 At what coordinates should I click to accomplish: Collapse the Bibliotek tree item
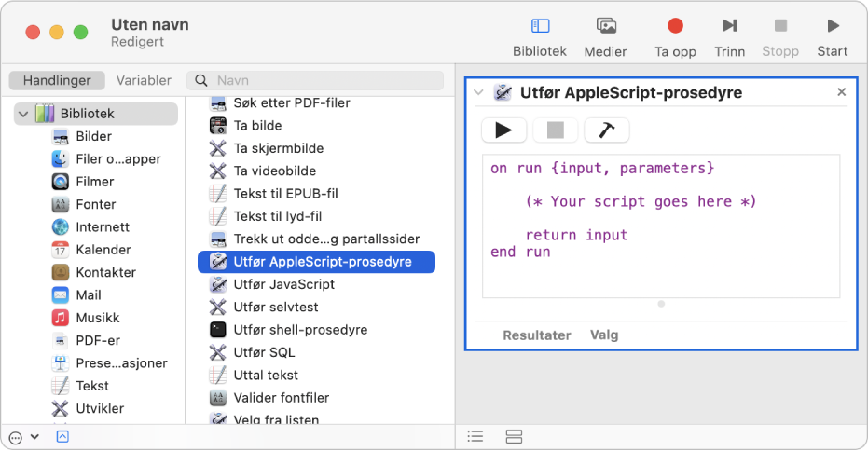(x=22, y=114)
